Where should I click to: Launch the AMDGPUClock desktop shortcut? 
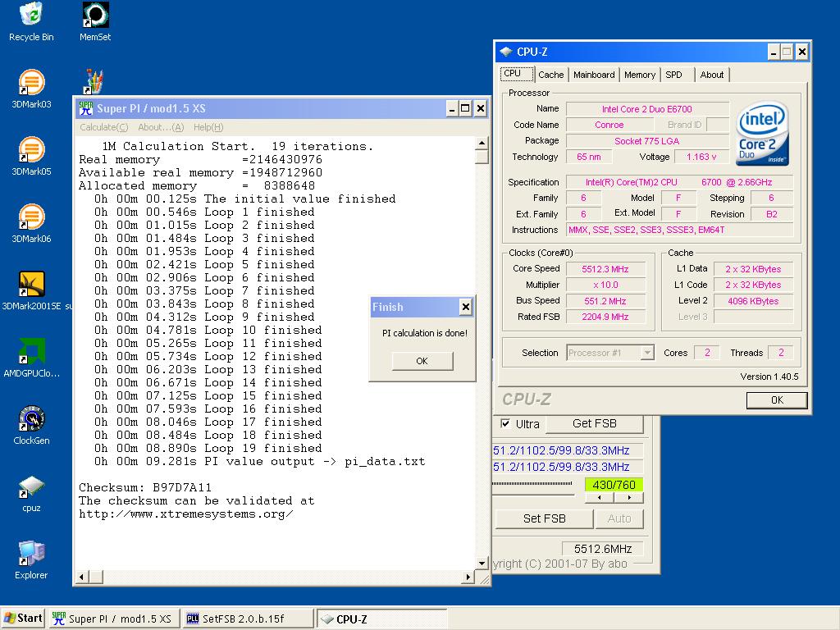tap(31, 358)
